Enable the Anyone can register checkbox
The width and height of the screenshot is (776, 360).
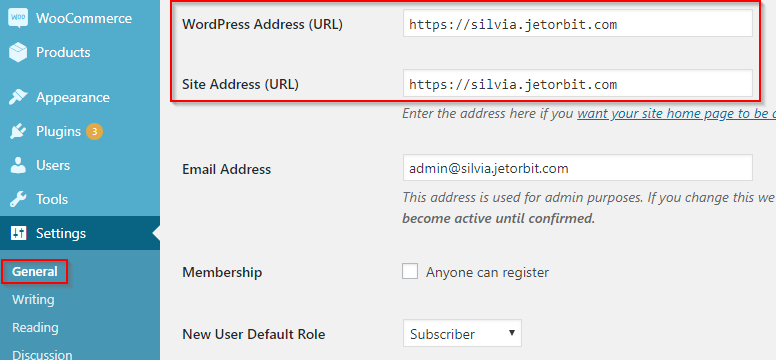click(x=410, y=271)
